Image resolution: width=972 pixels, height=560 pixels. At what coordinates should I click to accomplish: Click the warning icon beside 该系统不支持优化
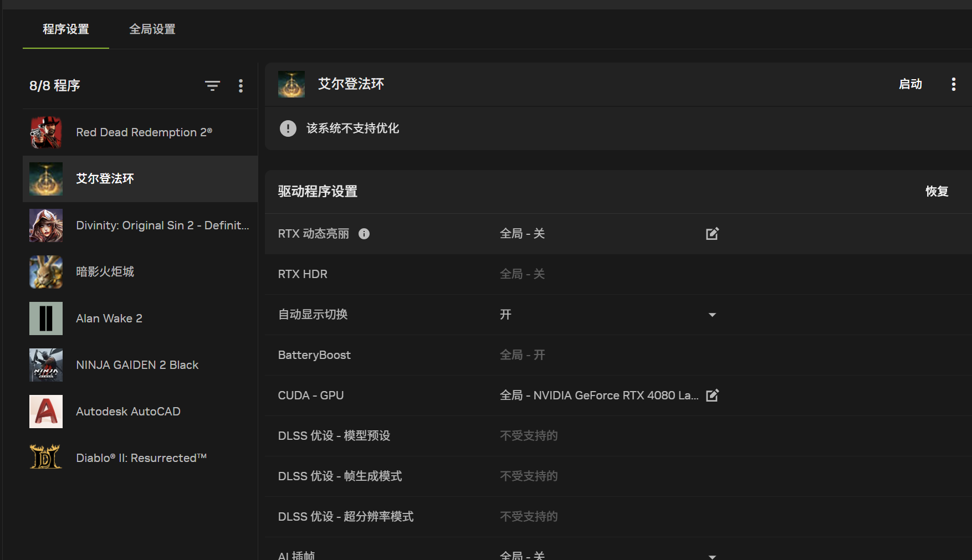pyautogui.click(x=288, y=129)
